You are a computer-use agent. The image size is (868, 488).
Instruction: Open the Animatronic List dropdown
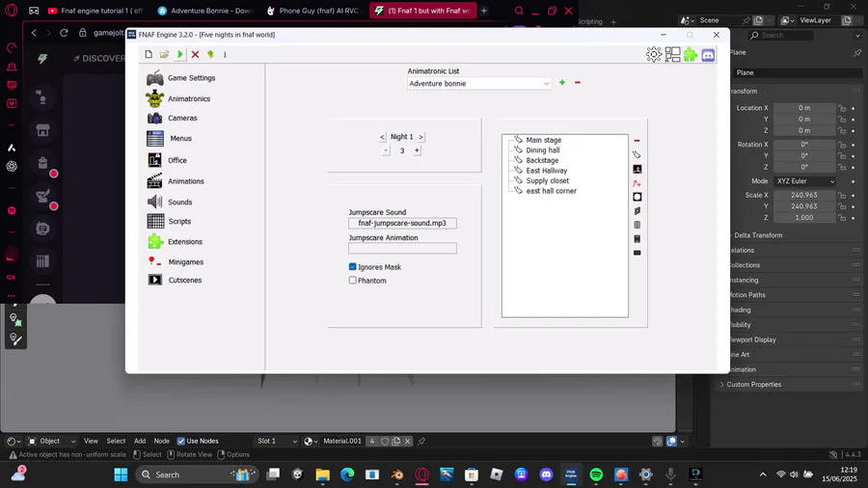479,84
